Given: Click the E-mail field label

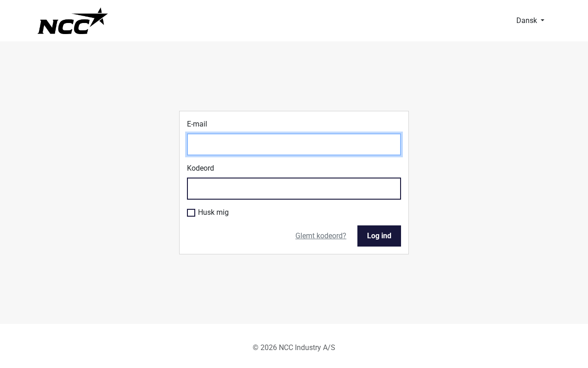Looking at the screenshot, I should tap(197, 124).
